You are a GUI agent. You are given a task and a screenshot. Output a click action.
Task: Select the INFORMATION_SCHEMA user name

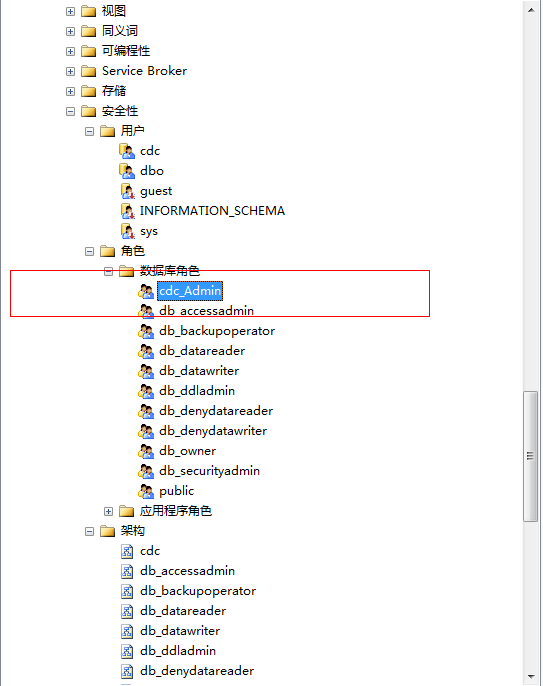point(212,211)
